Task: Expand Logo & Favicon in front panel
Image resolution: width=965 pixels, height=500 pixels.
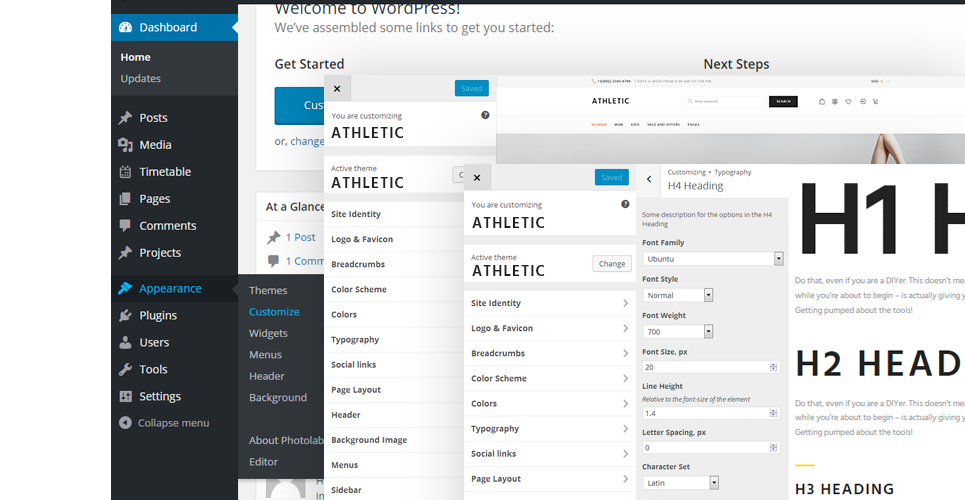Action: pos(550,328)
